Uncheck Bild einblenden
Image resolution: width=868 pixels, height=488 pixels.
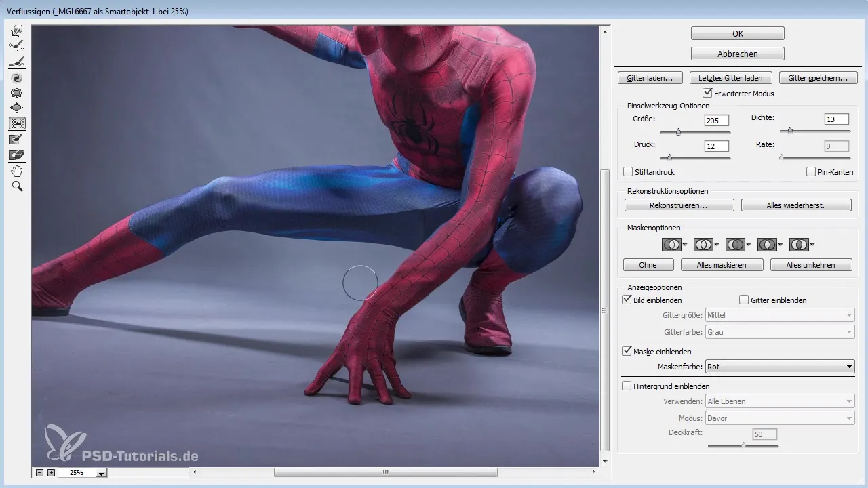click(627, 300)
